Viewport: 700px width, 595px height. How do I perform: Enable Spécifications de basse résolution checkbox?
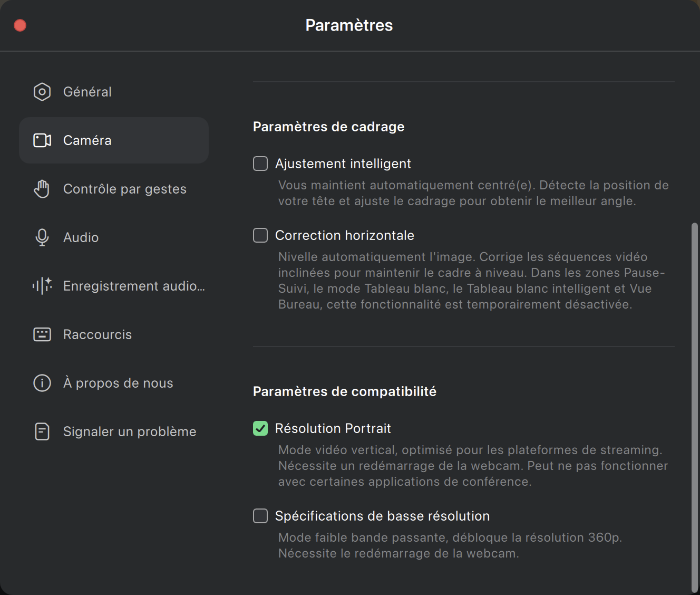pyautogui.click(x=260, y=516)
